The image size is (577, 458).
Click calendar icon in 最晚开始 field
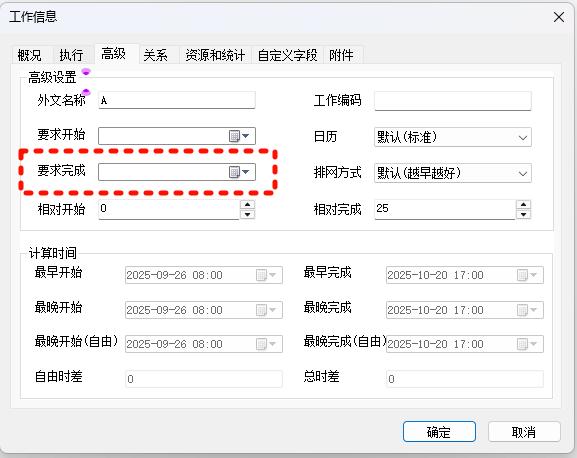tap(261, 310)
